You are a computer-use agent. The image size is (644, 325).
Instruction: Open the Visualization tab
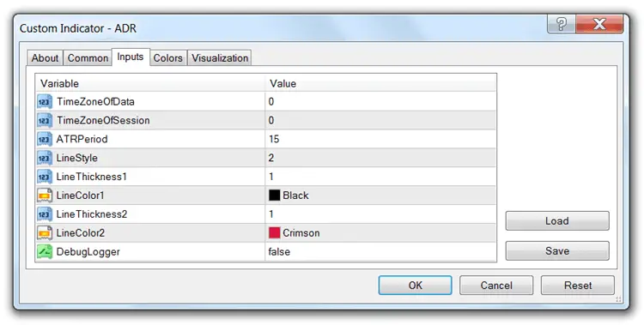tap(220, 57)
